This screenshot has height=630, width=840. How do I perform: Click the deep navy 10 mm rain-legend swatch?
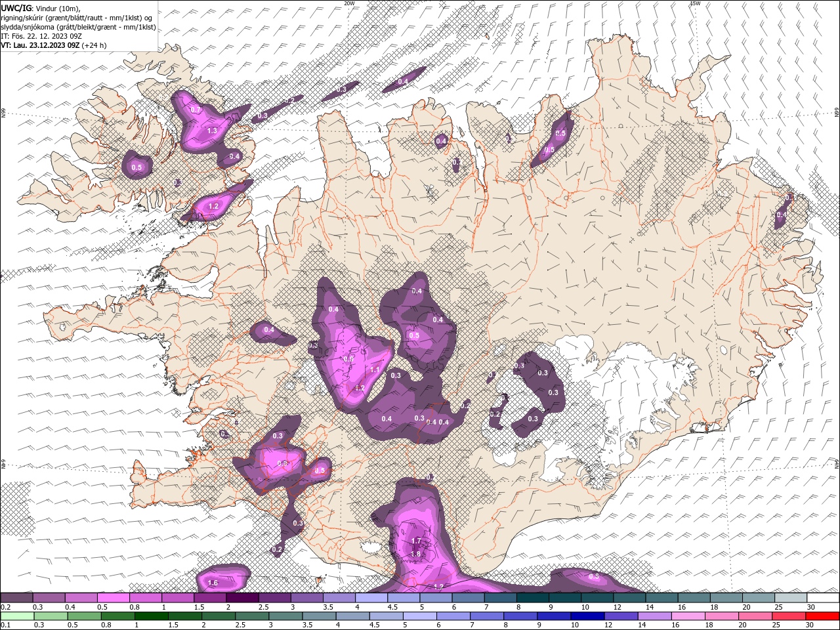pos(587,616)
